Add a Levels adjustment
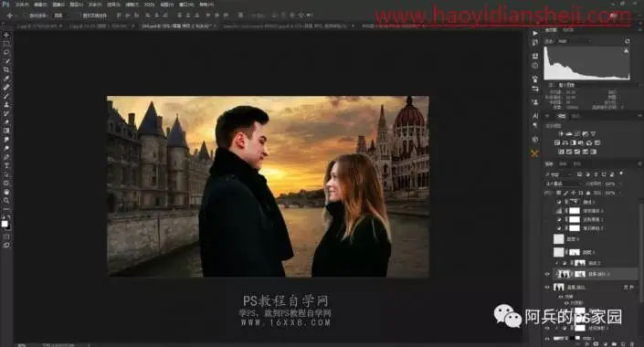 click(x=569, y=133)
